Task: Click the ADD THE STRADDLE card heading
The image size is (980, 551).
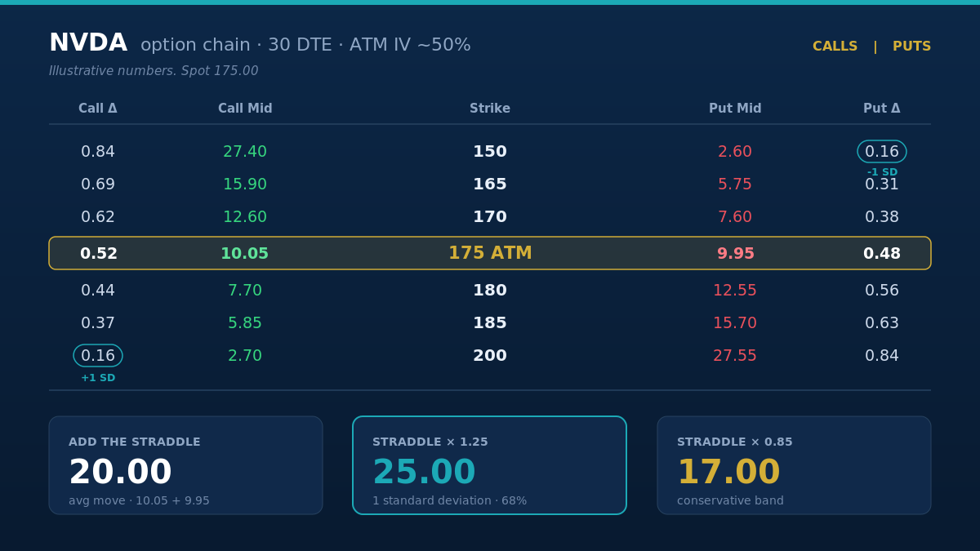Action: (x=135, y=442)
